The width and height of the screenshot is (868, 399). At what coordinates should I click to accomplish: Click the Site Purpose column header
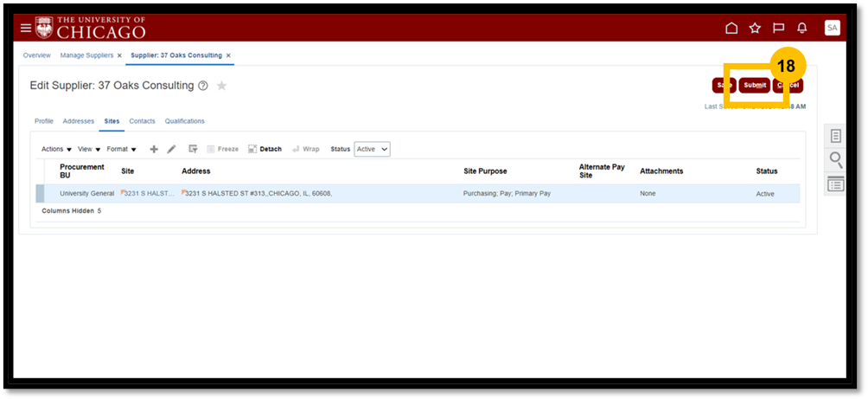coord(485,171)
